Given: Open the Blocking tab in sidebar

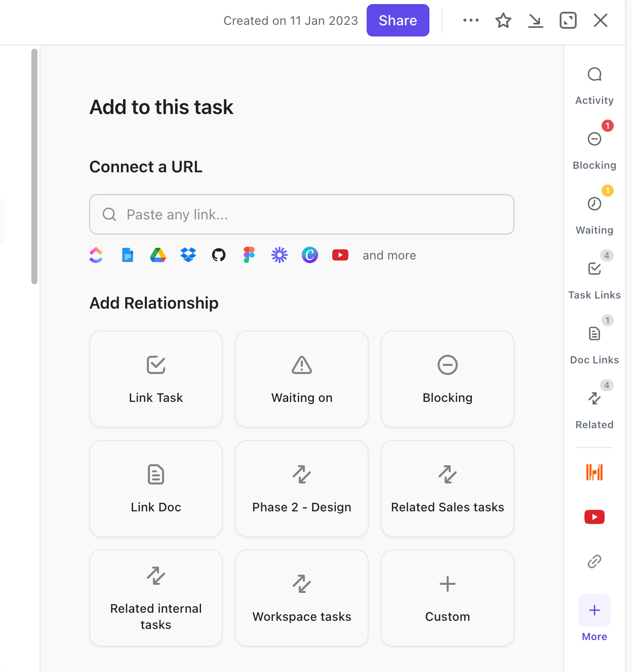Looking at the screenshot, I should 594,149.
